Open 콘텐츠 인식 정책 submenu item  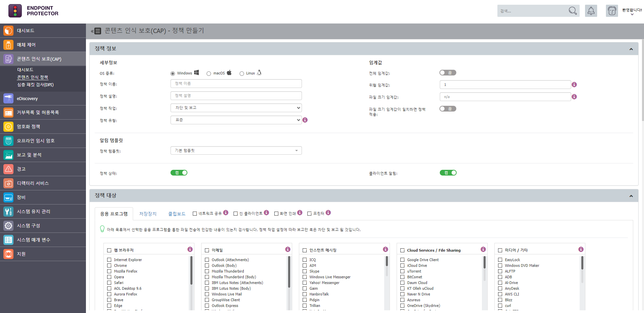(x=33, y=77)
